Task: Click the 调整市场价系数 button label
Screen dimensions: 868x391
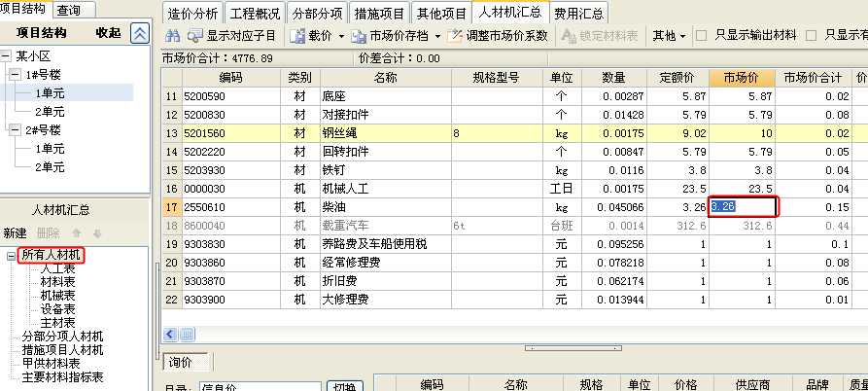Action: (506, 36)
